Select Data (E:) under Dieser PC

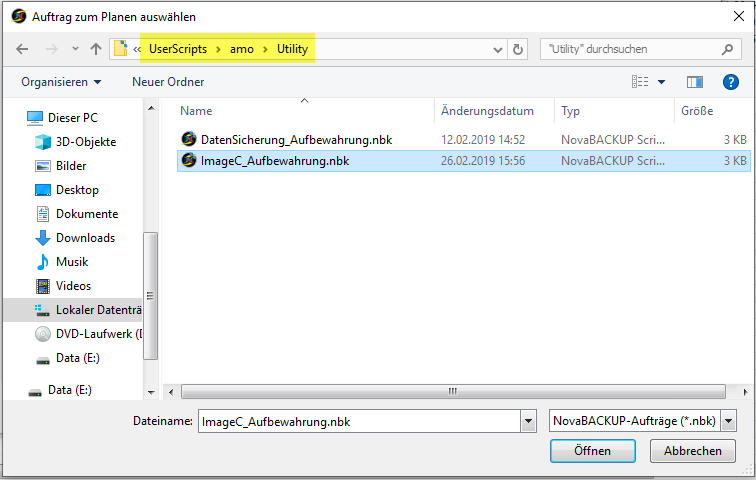pos(78,358)
